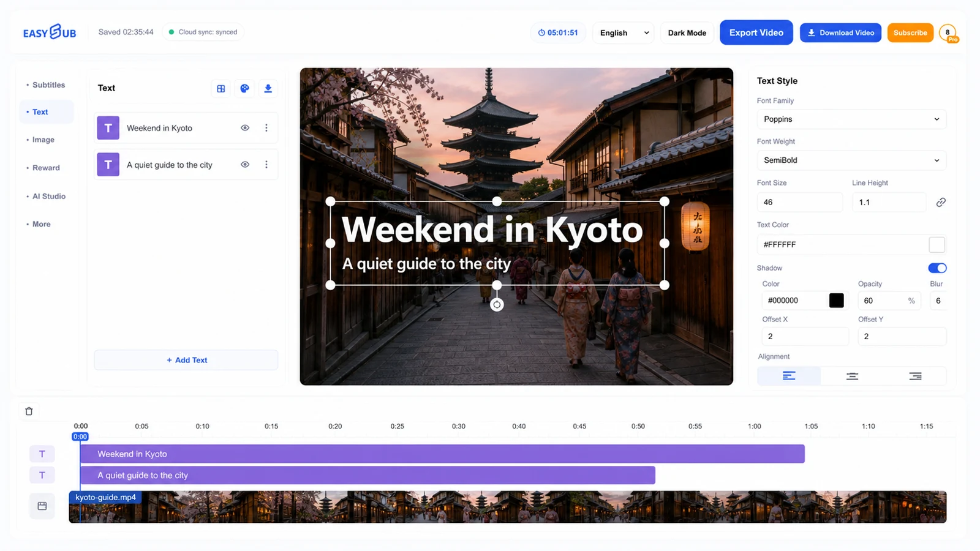Select the Weekend in Kyoto timeline clip
Screen dimensions: 980x551
coord(442,454)
